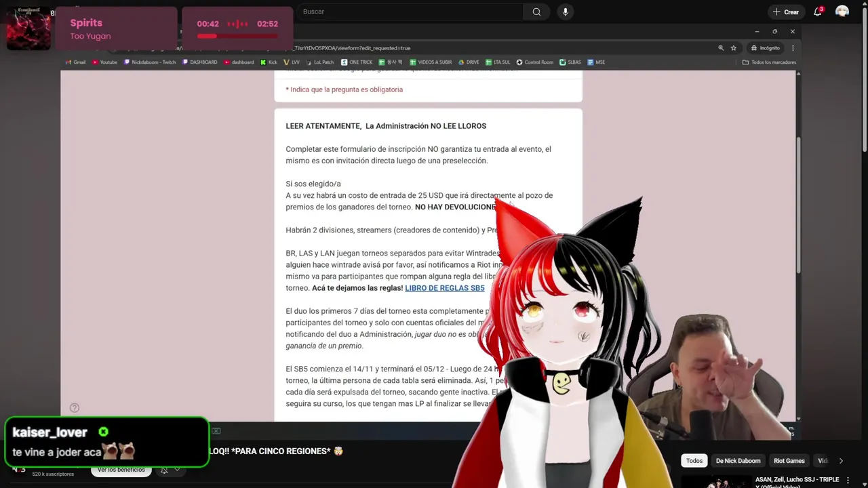
Task: Open the Gmail bookmark
Action: point(75,62)
